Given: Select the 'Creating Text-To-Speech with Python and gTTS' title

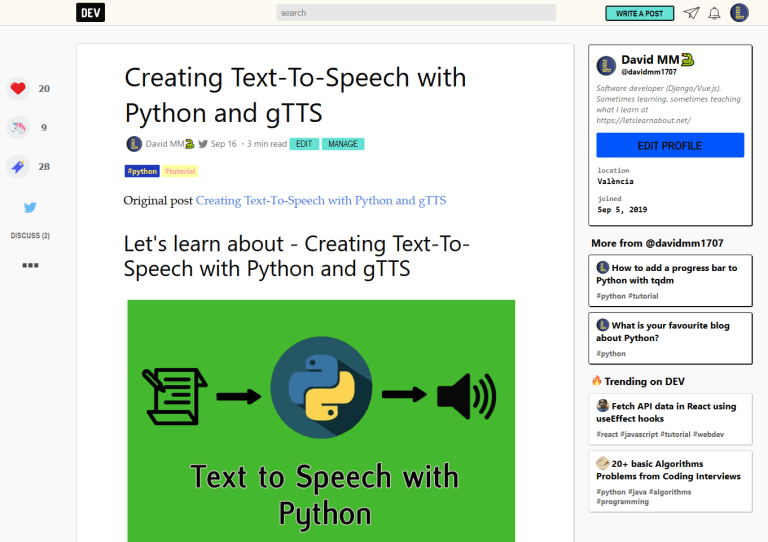Looking at the screenshot, I should pyautogui.click(x=295, y=95).
